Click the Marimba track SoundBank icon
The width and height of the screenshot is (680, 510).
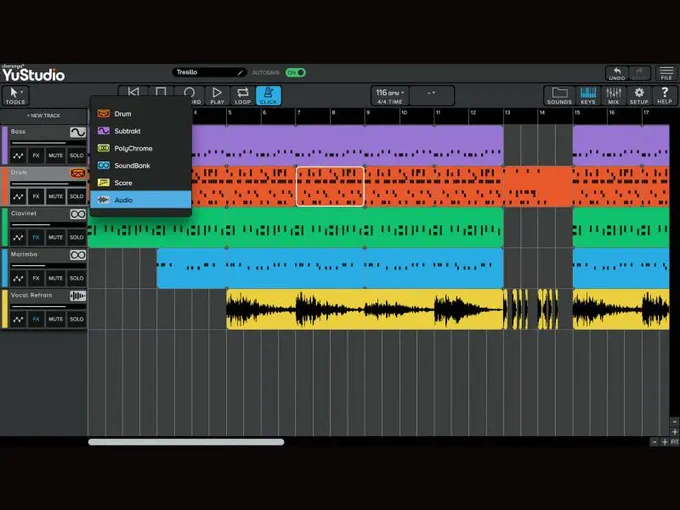(78, 255)
